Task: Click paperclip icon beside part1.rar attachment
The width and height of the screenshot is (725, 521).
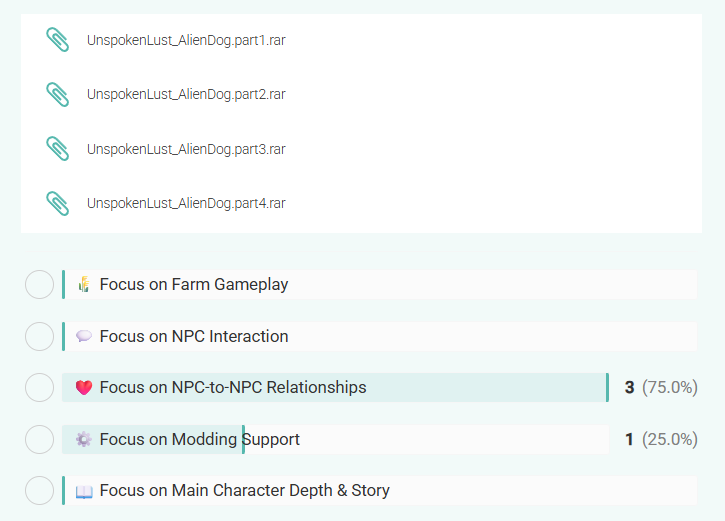Action: click(58, 40)
